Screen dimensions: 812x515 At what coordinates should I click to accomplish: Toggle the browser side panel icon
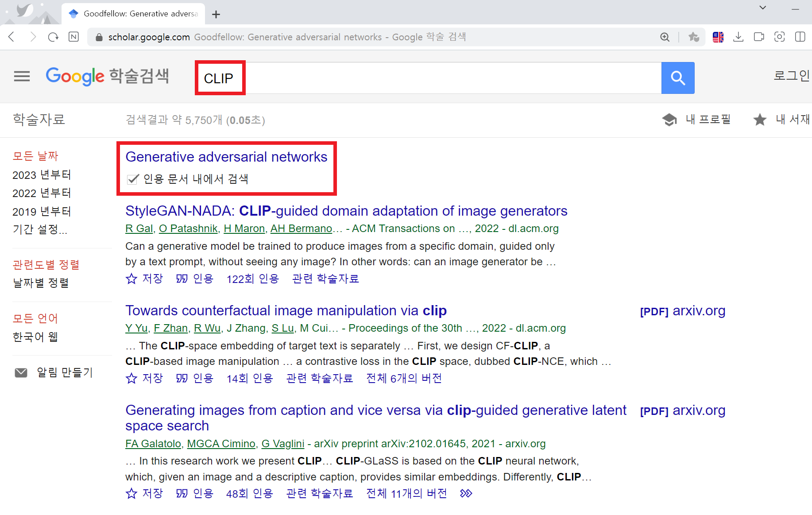(x=800, y=37)
